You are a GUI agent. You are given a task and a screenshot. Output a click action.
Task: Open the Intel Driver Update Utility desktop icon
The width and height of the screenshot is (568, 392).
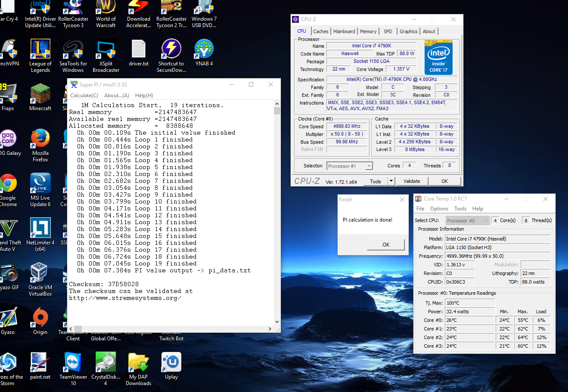pyautogui.click(x=40, y=14)
